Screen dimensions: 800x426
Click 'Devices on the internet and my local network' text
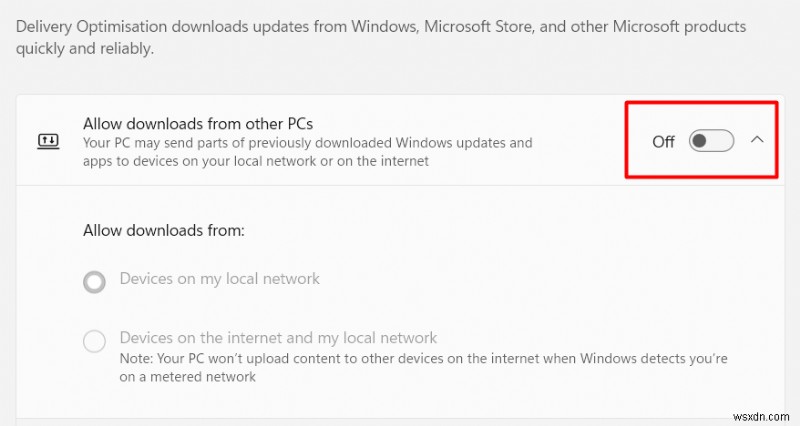pos(278,338)
